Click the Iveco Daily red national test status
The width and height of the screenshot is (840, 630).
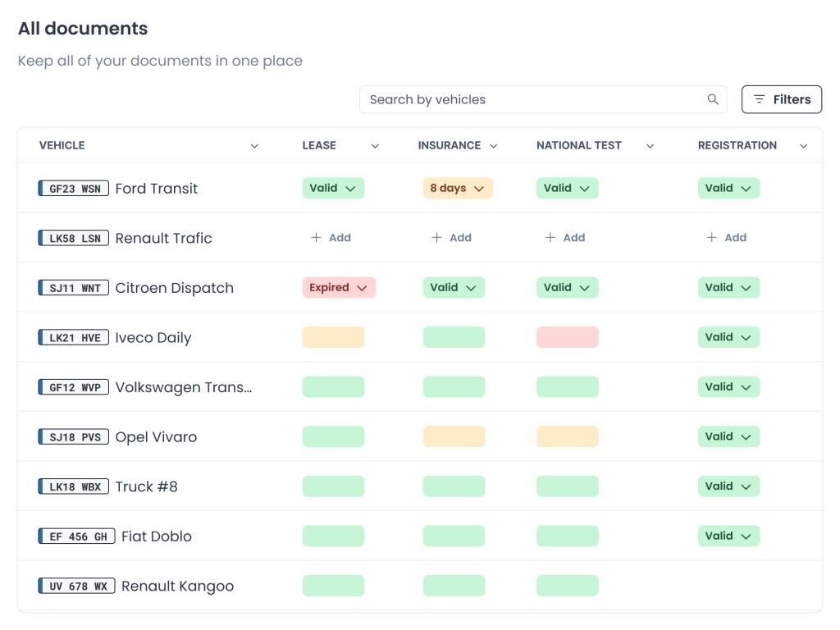tap(567, 337)
